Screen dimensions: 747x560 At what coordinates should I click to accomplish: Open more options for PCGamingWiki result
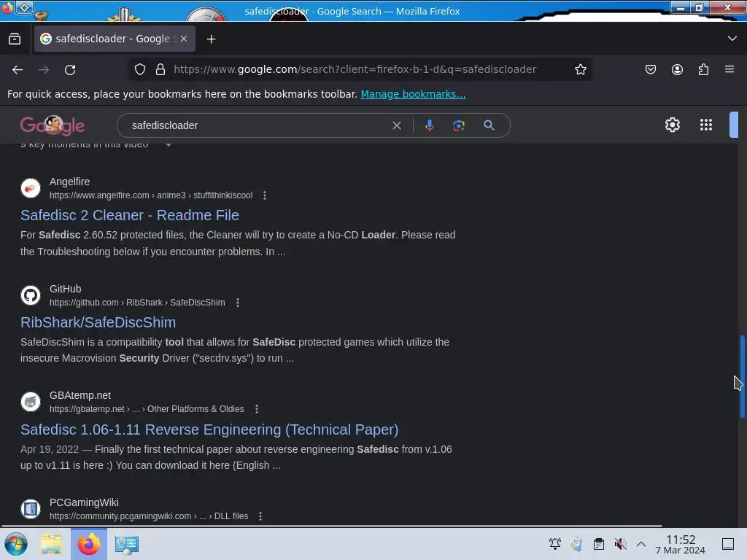(260, 516)
